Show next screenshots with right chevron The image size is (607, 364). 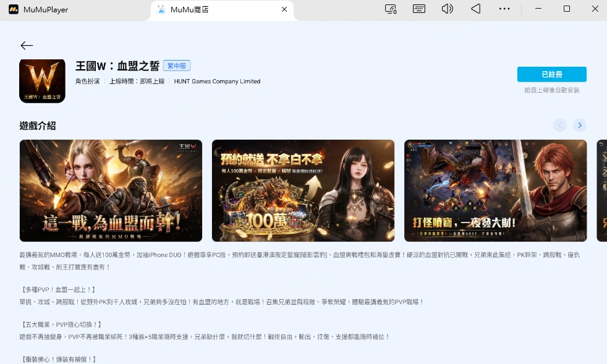pos(580,125)
